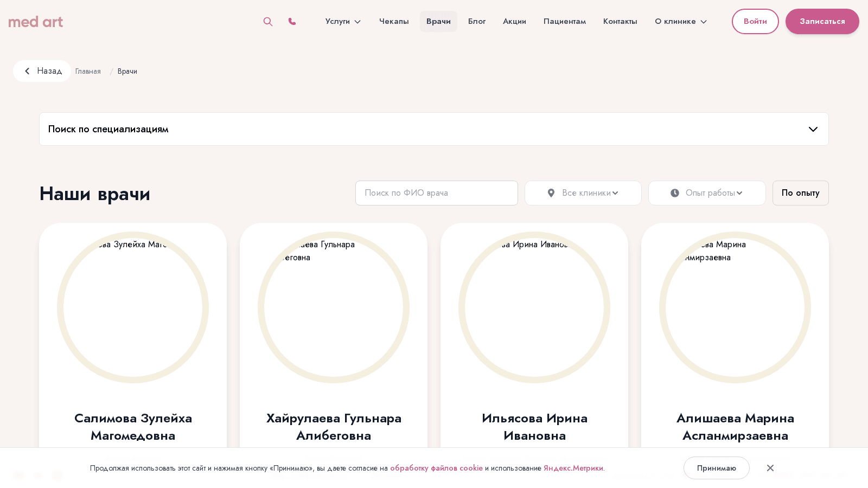Select the Врачи menu item
The height and width of the screenshot is (488, 868).
pos(438,21)
